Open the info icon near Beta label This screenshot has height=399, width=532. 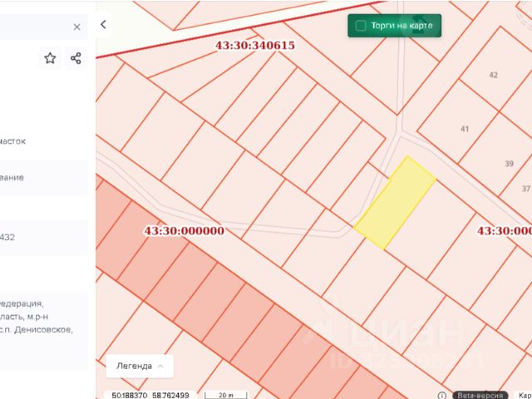click(x=441, y=396)
